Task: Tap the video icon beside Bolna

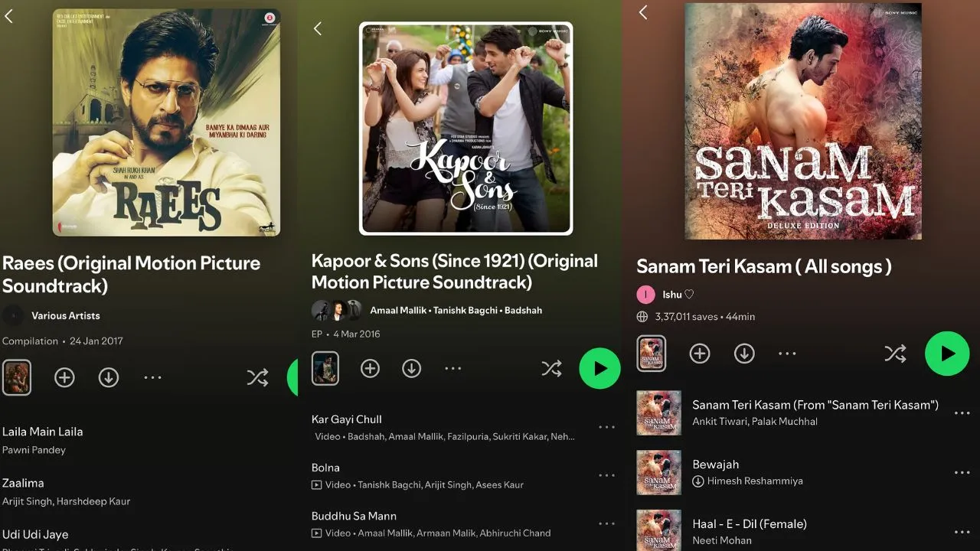Action: click(316, 484)
